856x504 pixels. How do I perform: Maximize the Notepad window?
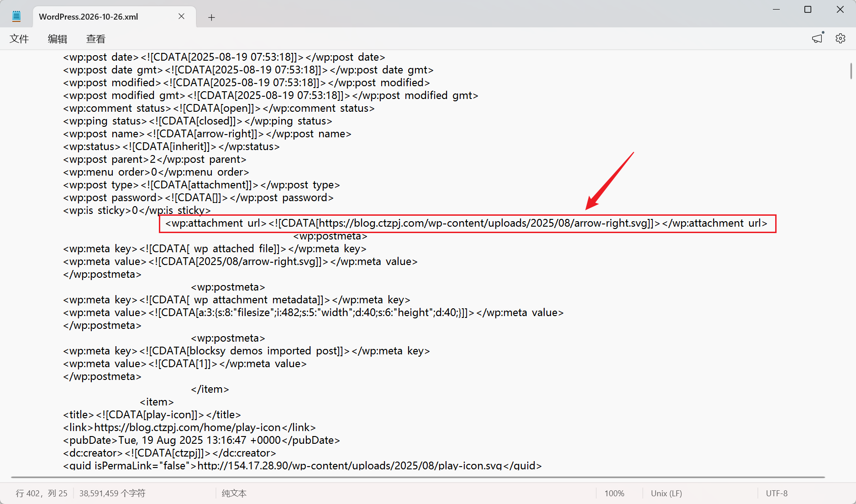pos(808,10)
